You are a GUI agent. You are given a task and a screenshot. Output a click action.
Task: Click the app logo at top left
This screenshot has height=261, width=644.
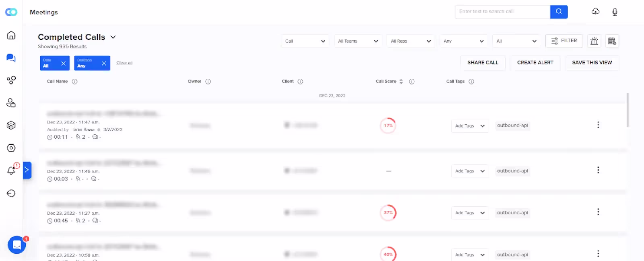coord(11,12)
